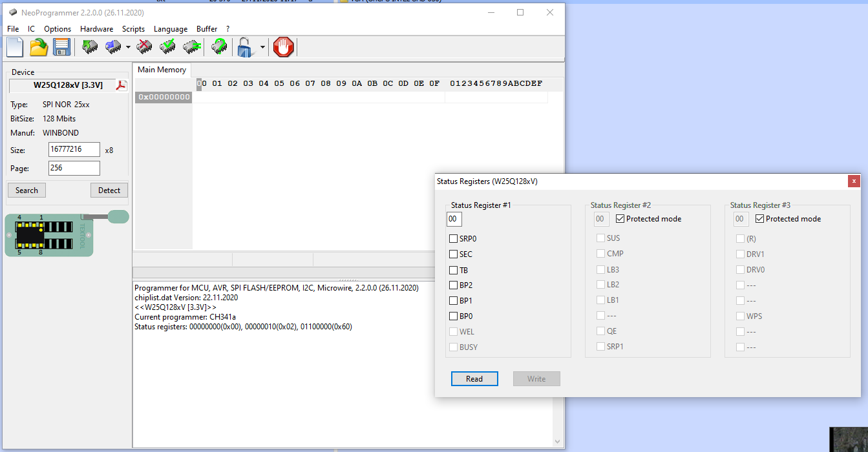
Task: Click the SRP1 checkbox
Action: tap(600, 347)
